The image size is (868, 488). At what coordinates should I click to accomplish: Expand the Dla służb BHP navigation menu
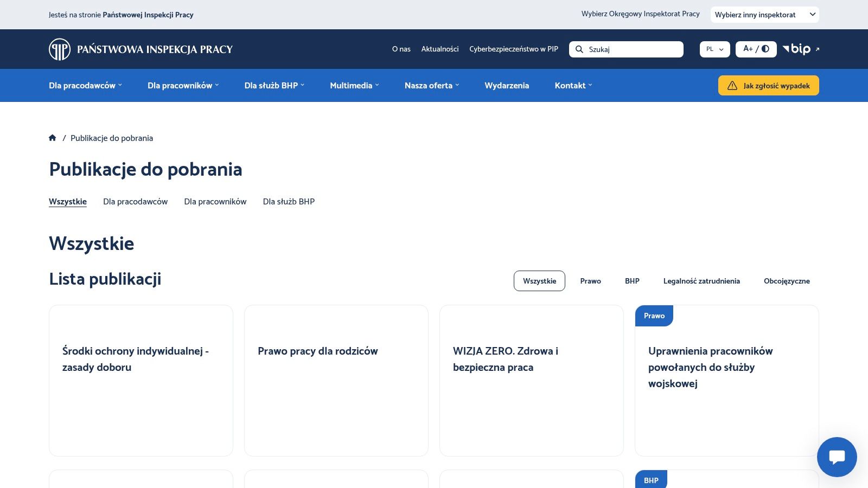[275, 86]
